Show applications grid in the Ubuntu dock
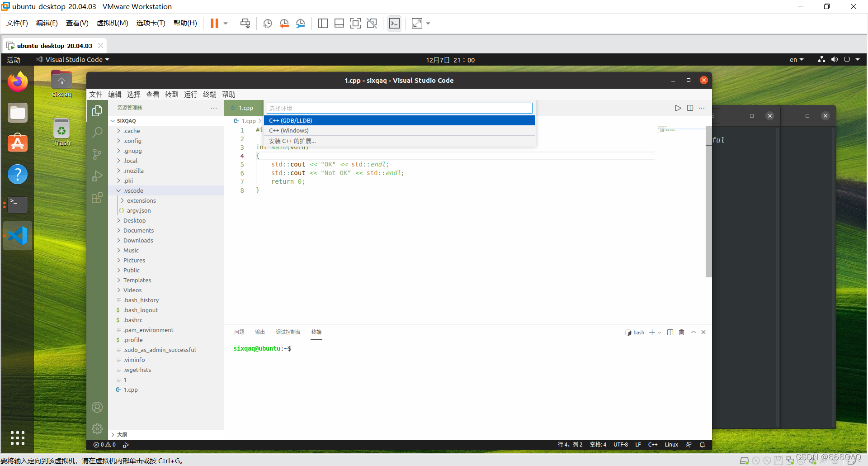 click(18, 437)
